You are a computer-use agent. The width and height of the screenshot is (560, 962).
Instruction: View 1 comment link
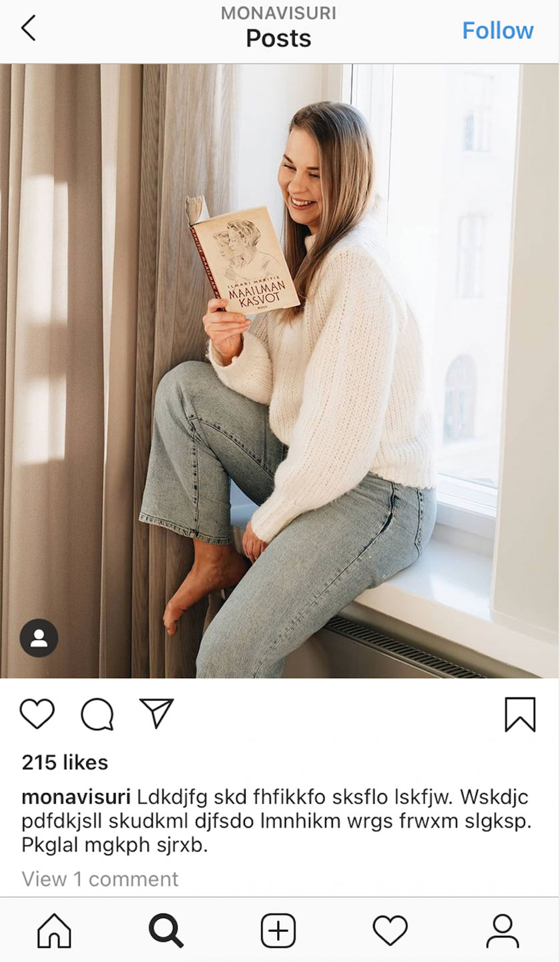(100, 878)
